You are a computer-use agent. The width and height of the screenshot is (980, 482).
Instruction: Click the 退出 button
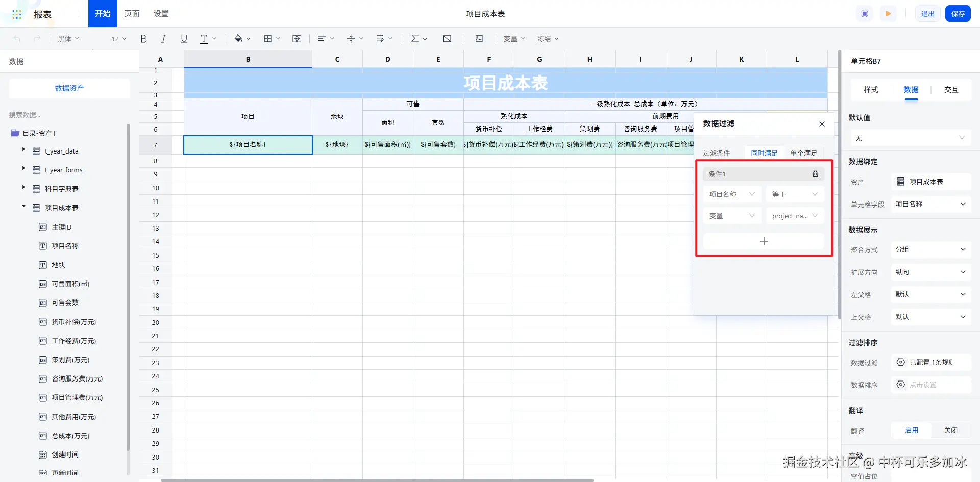coord(927,14)
